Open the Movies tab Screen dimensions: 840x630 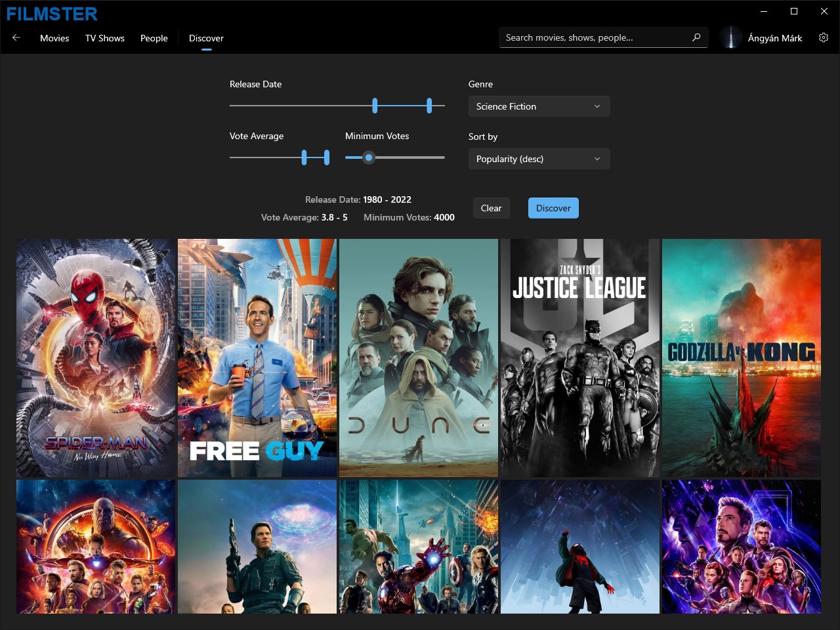pos(54,38)
